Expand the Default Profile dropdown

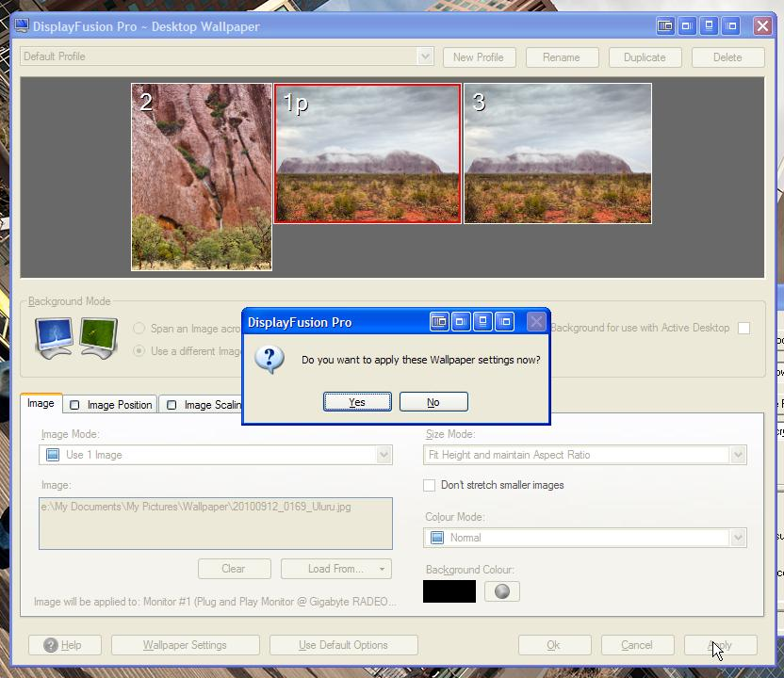coord(425,56)
